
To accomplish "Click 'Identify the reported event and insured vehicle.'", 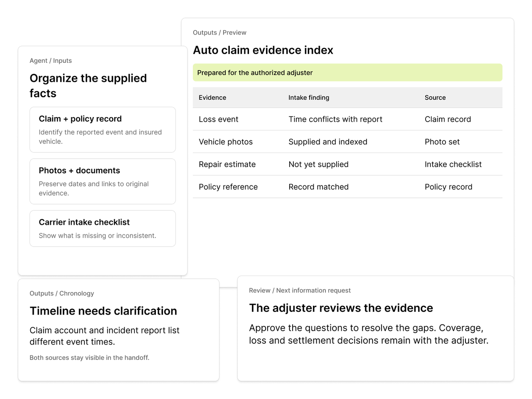I will coord(100,137).
